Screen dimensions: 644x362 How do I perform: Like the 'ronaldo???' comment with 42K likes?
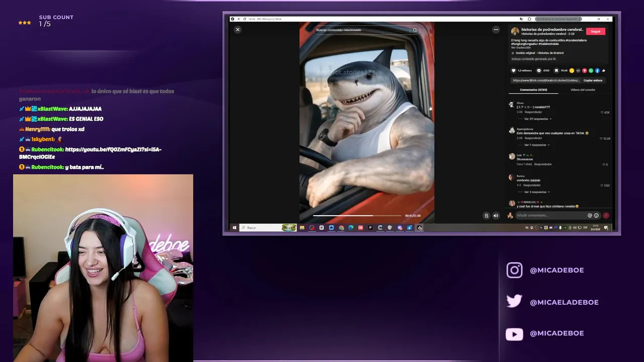[602, 112]
